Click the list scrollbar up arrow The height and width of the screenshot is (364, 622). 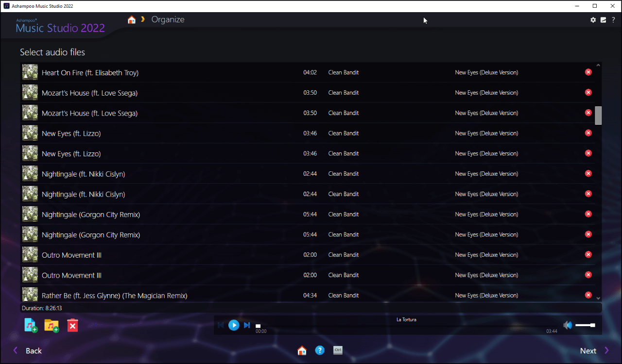598,65
